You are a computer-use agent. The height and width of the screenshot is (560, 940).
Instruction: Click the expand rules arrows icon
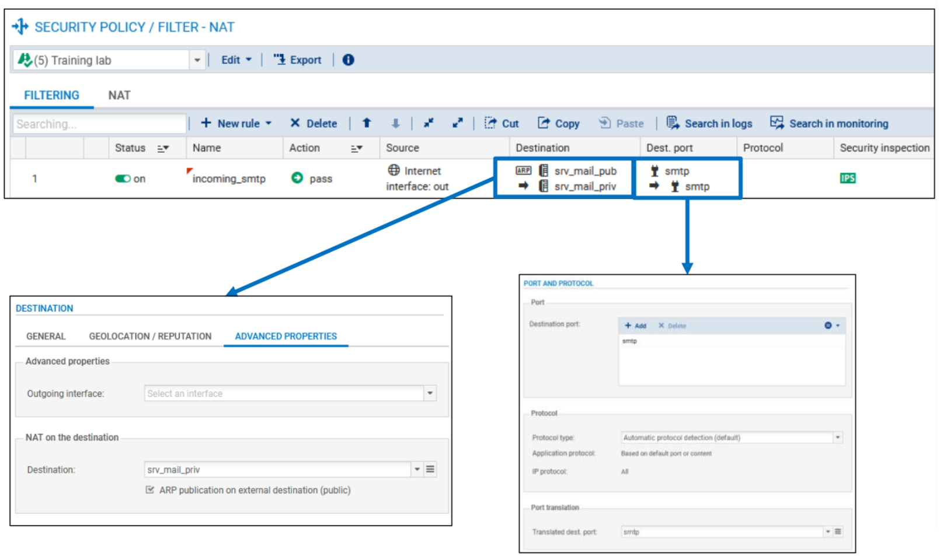coord(458,123)
